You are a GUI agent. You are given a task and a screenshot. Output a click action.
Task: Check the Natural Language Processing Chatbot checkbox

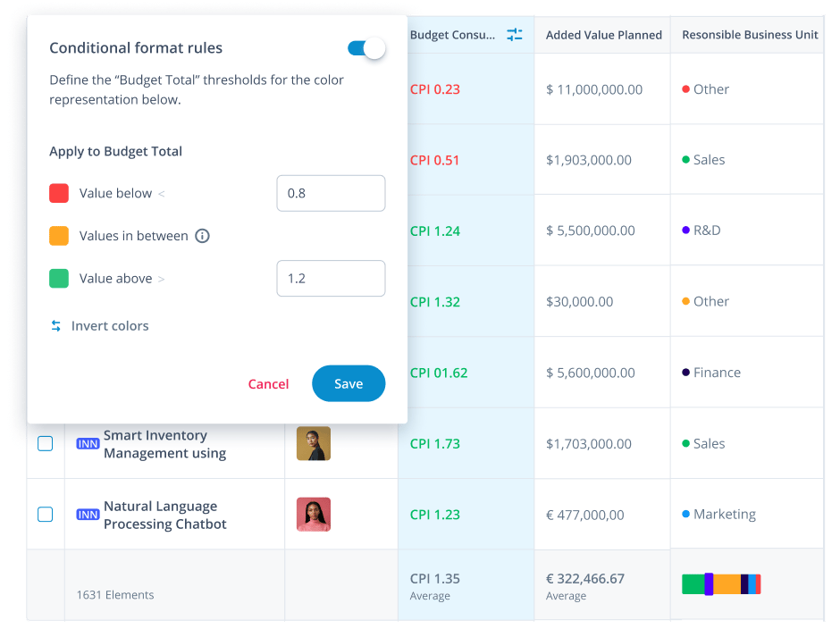(x=46, y=514)
